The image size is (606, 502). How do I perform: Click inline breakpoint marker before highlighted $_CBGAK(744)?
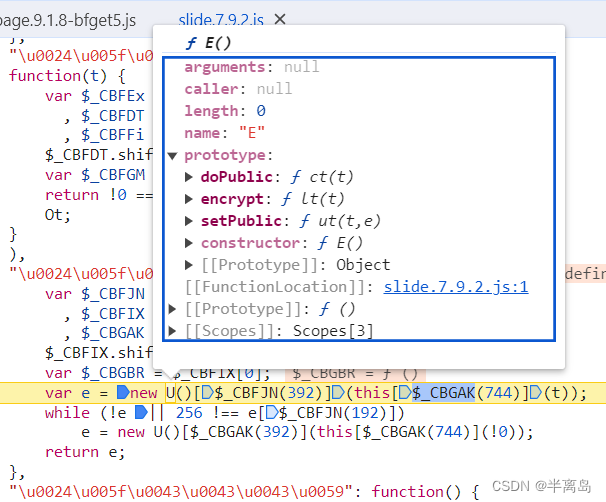(x=405, y=393)
